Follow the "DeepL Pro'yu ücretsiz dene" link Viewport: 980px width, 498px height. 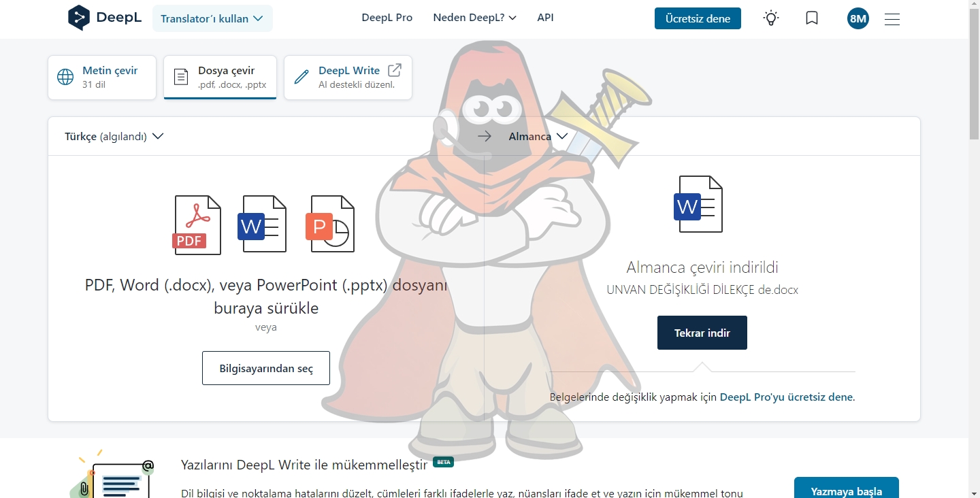[786, 397]
